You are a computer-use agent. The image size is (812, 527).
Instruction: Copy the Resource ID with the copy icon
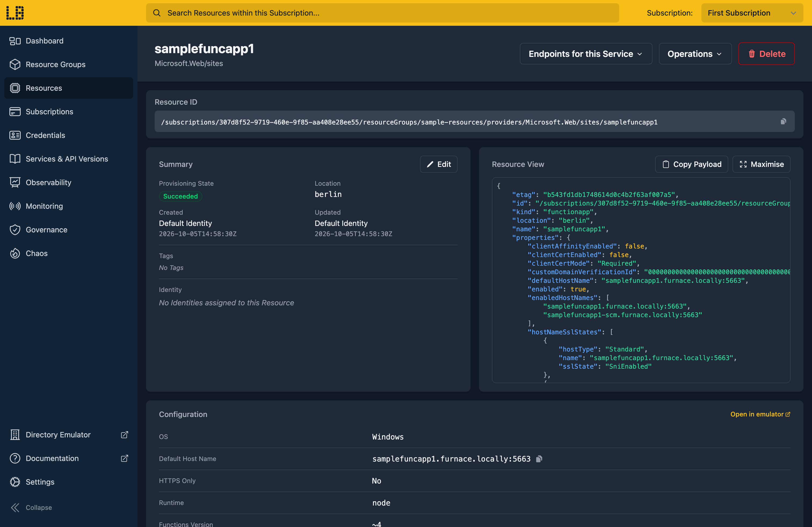tap(783, 121)
